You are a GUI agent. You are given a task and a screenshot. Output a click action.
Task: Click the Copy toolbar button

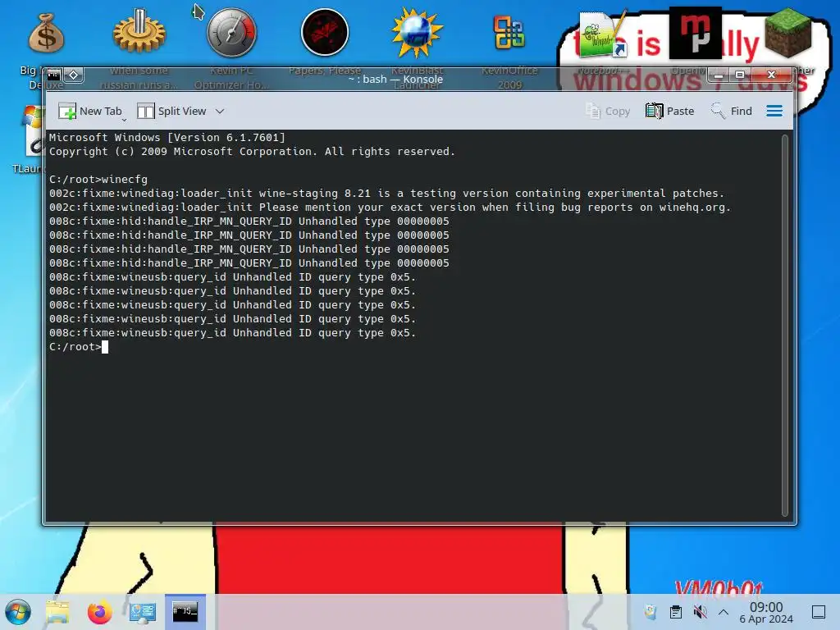608,111
